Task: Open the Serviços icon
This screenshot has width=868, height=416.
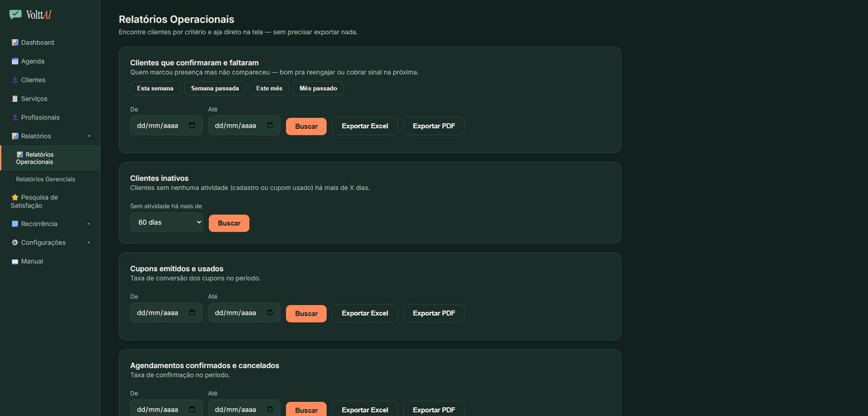Action: 15,99
